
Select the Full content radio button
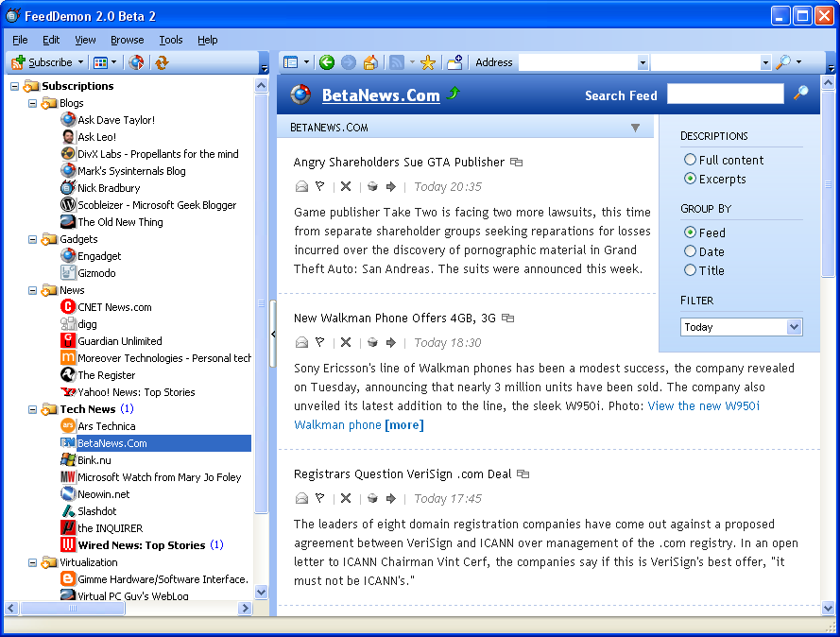pos(690,160)
